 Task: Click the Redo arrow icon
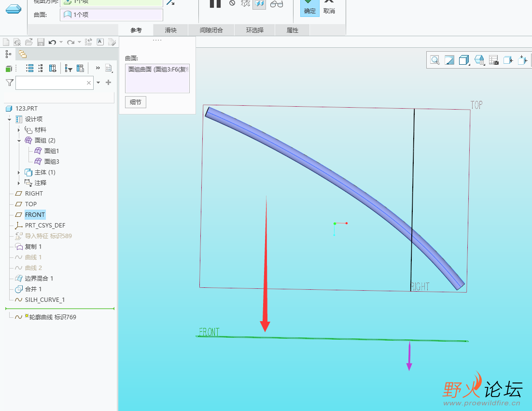click(70, 42)
